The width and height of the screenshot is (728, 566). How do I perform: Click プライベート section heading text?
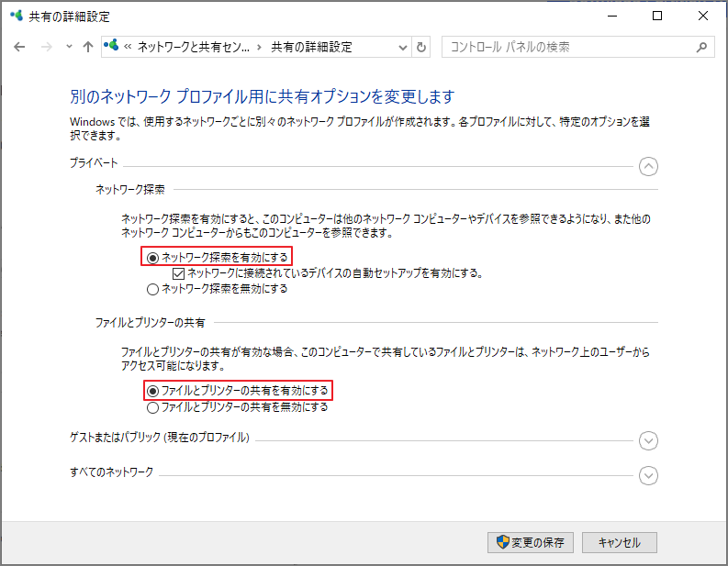[94, 163]
